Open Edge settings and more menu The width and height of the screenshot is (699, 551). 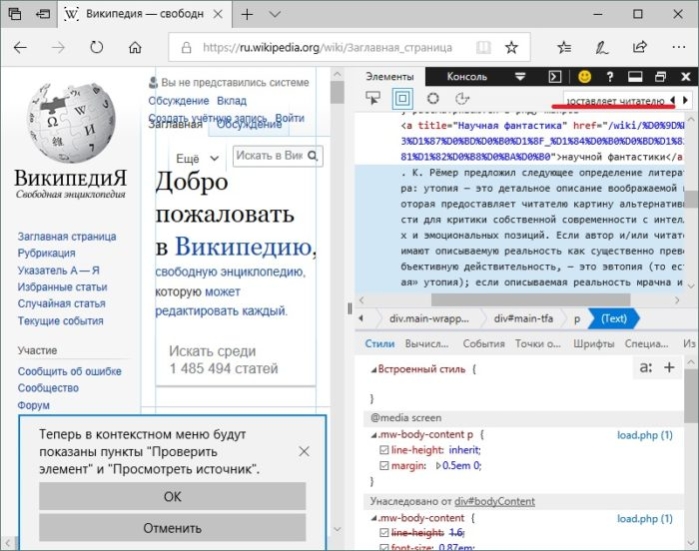(x=678, y=47)
